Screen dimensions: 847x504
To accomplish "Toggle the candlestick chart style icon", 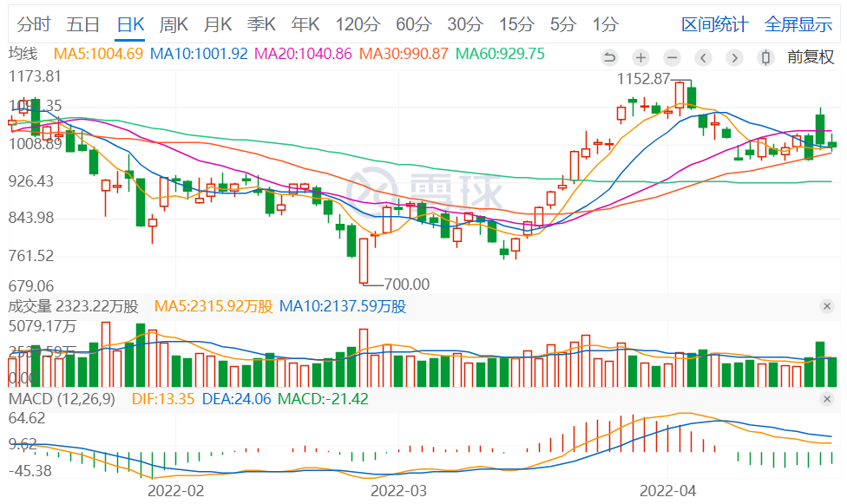I will [765, 58].
